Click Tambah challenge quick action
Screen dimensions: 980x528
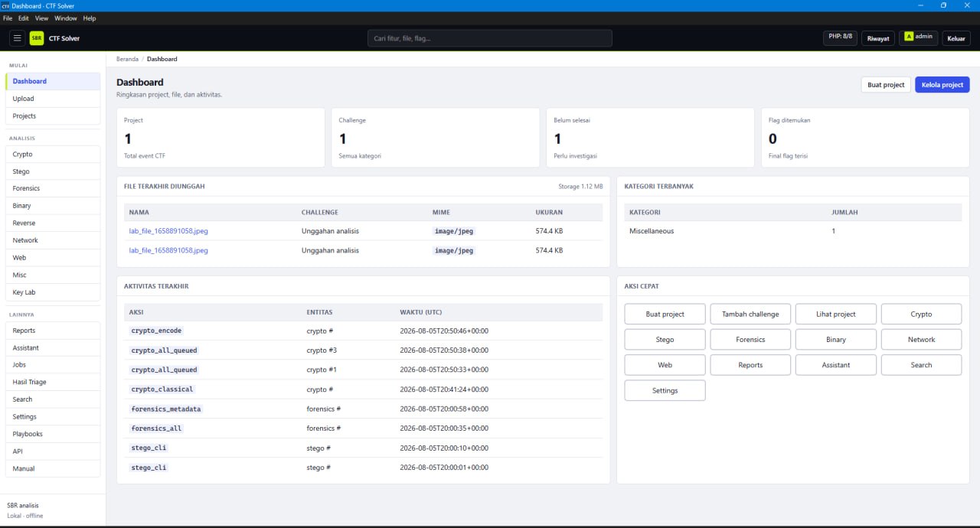750,314
